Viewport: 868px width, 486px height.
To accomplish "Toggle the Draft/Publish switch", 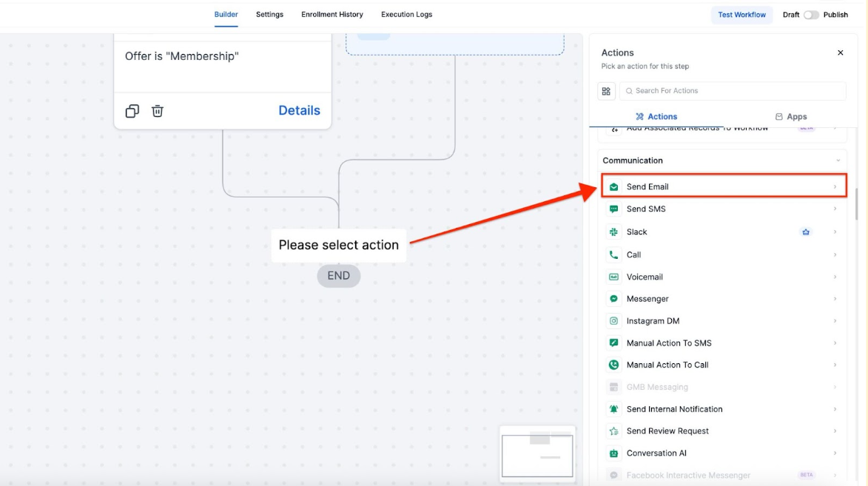I will [x=811, y=15].
